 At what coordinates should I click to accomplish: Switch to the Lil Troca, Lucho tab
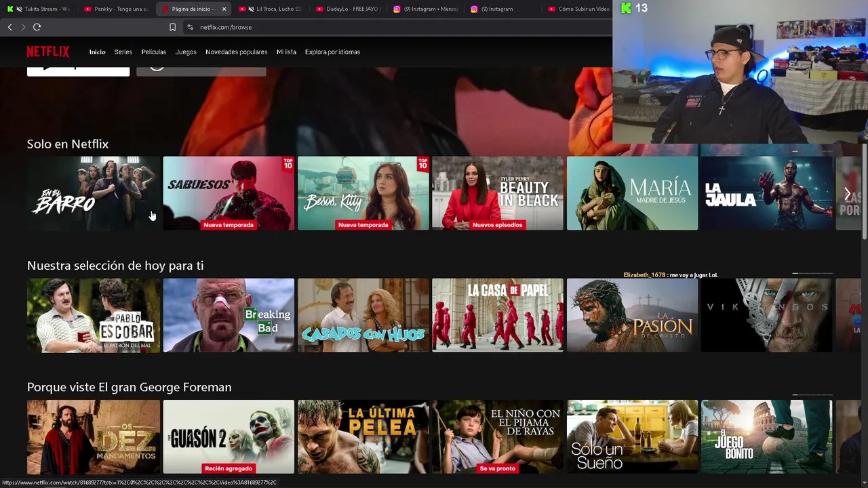(271, 9)
